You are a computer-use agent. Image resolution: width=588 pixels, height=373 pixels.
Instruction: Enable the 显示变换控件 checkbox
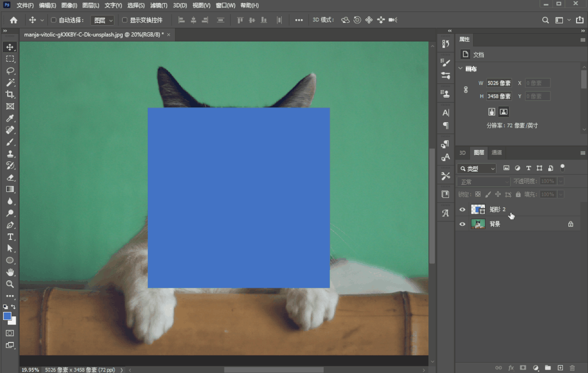click(125, 20)
